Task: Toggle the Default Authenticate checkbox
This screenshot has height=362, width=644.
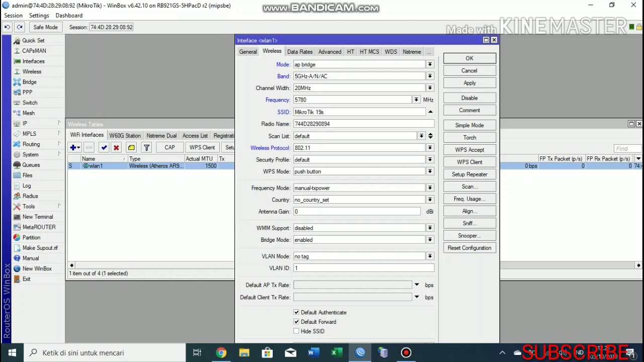Action: (x=296, y=312)
